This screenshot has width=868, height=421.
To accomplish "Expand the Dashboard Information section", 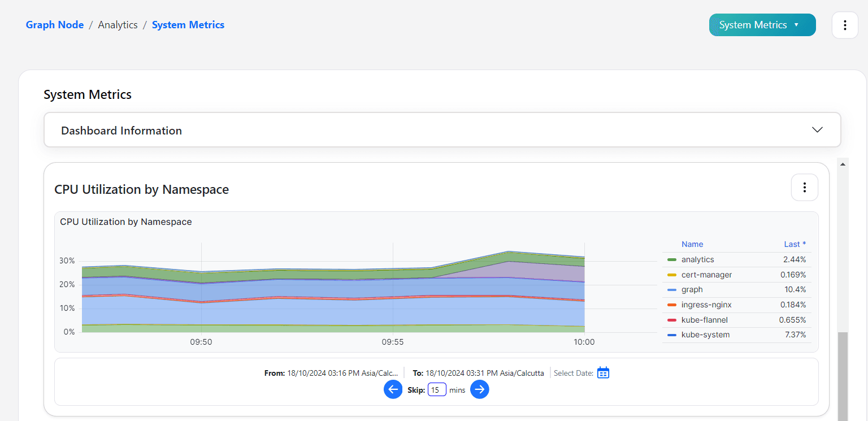I will tap(442, 130).
